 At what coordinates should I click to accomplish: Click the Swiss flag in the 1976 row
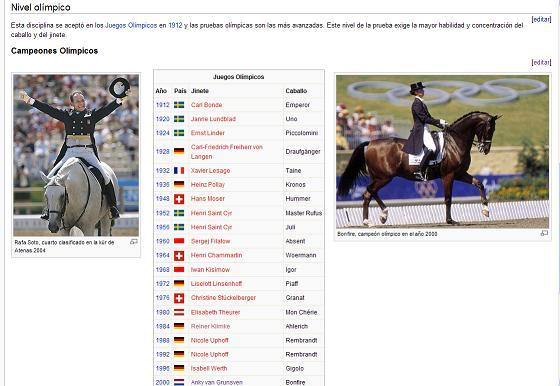tap(179, 298)
